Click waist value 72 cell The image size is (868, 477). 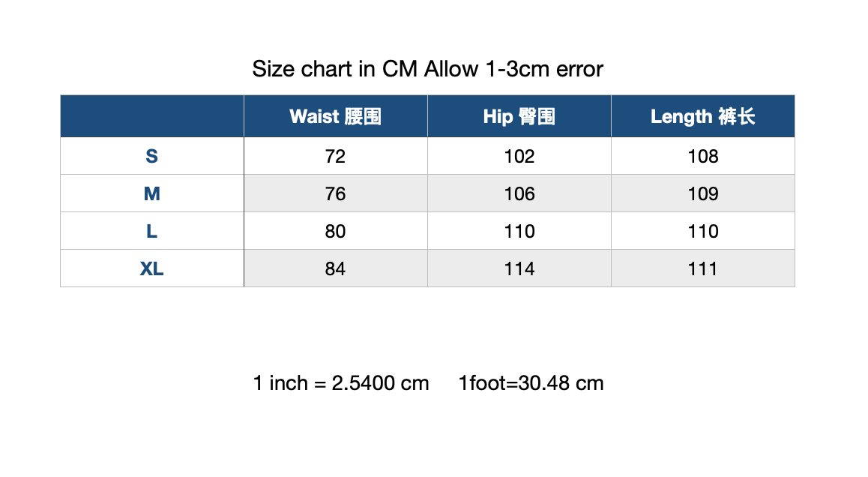pyautogui.click(x=335, y=156)
